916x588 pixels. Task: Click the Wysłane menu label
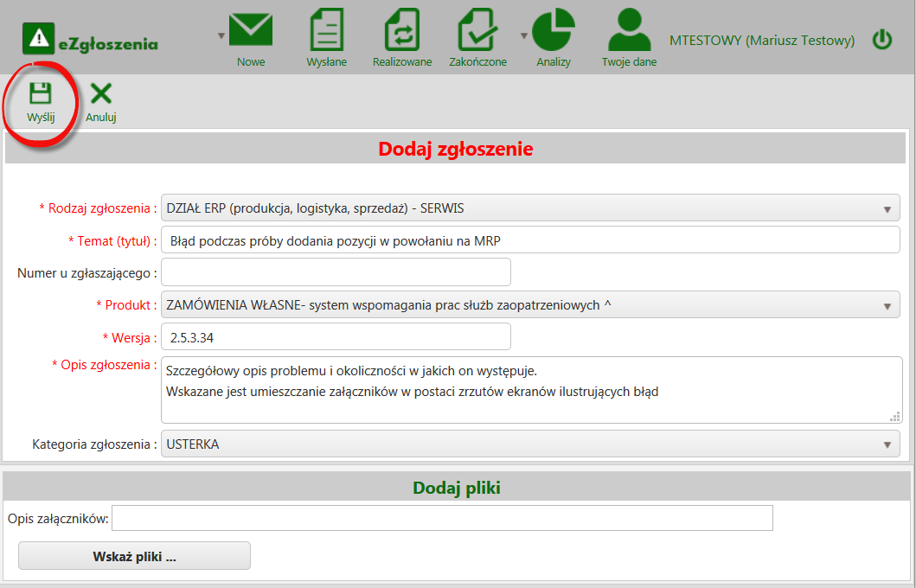[327, 62]
